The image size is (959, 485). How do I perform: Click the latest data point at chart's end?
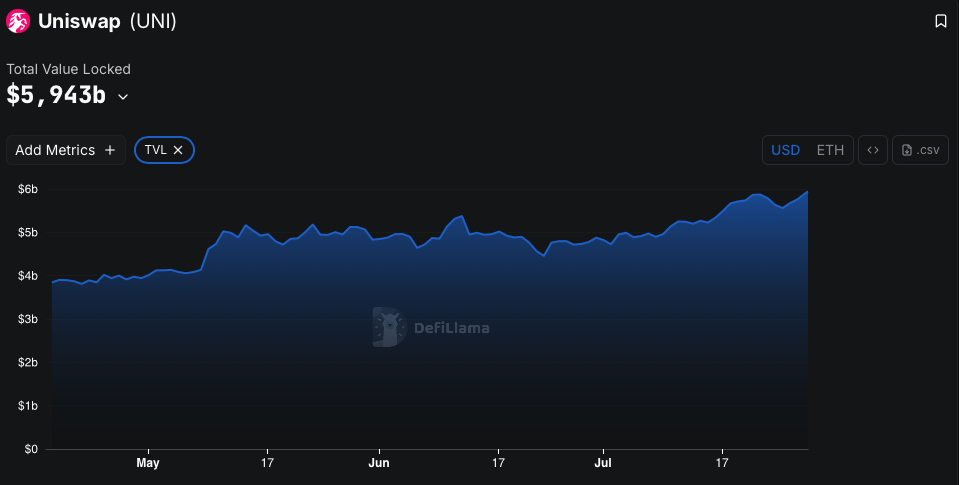(807, 191)
